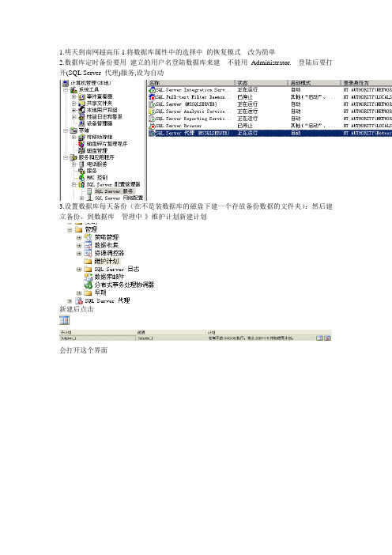Click the SQL Server Analysis Service icon
This screenshot has height=555, width=392.
(x=152, y=111)
